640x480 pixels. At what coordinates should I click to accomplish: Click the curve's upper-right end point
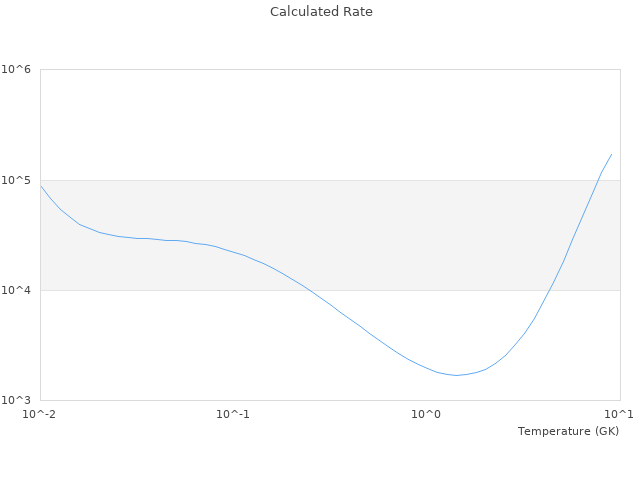point(611,154)
